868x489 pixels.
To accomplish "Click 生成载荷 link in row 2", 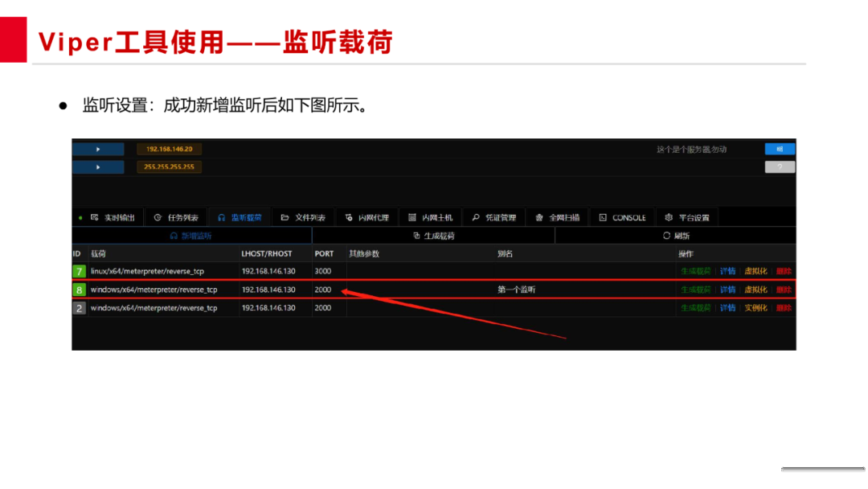I will click(x=696, y=308).
